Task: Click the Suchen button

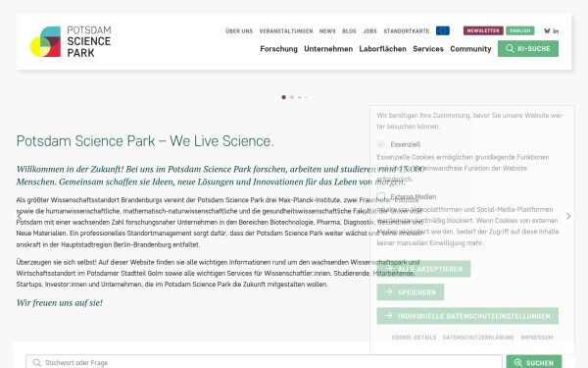Action: (x=534, y=362)
